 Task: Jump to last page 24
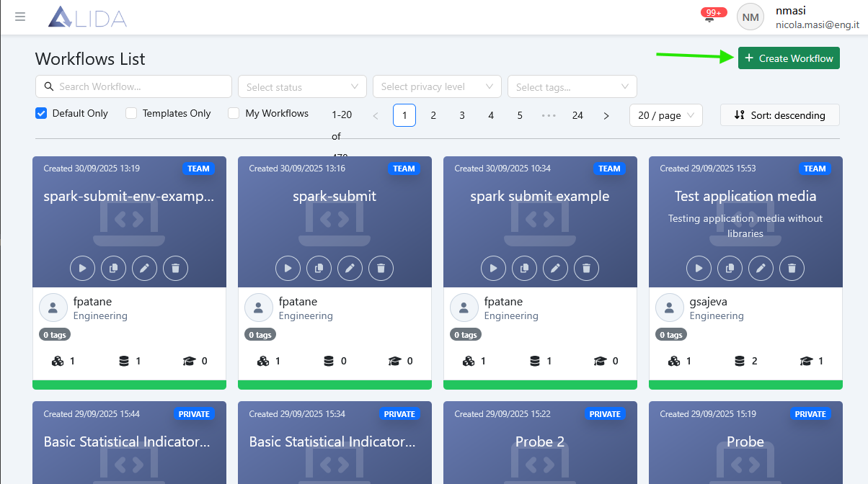tap(577, 115)
